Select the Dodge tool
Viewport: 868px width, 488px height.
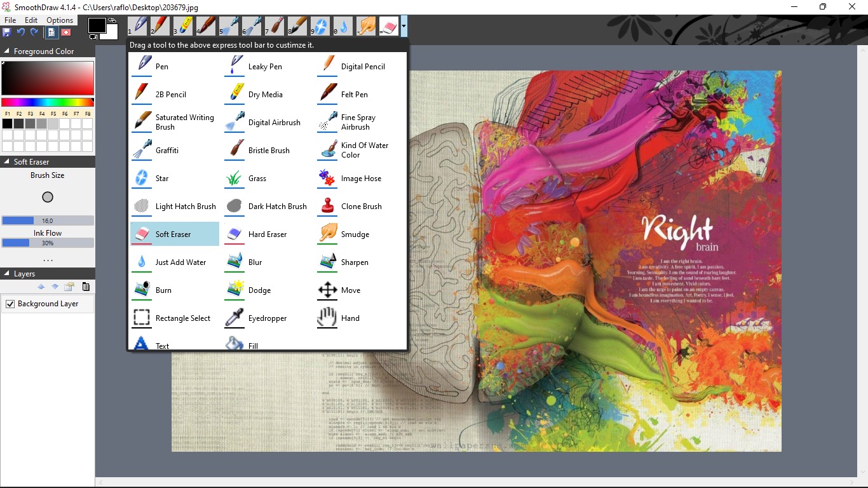coord(267,290)
